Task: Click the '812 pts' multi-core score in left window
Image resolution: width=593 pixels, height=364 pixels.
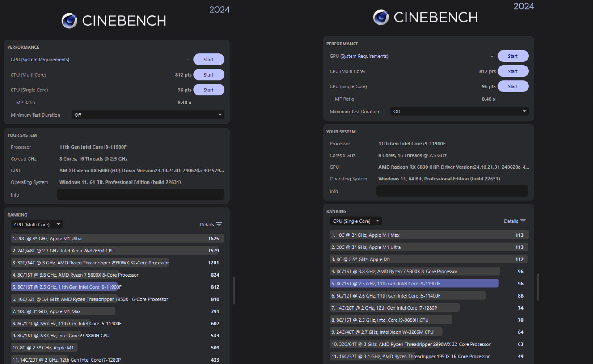Action: [183, 75]
